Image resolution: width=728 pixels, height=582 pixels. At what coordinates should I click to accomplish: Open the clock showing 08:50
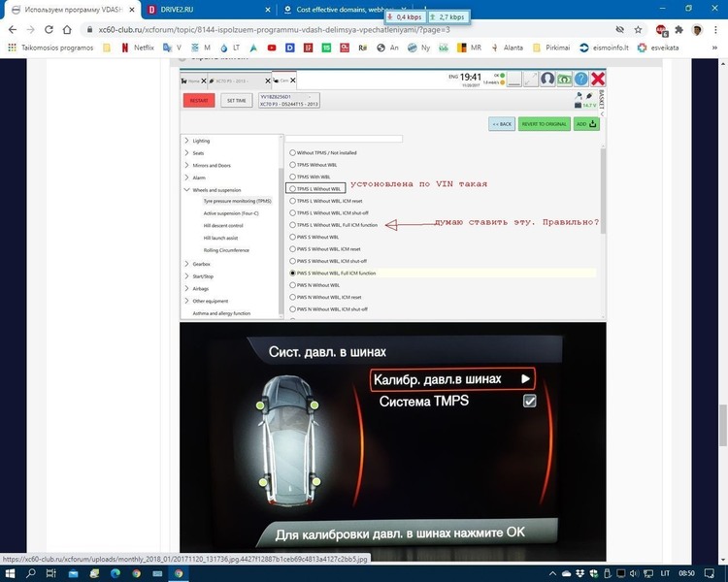[x=686, y=573]
